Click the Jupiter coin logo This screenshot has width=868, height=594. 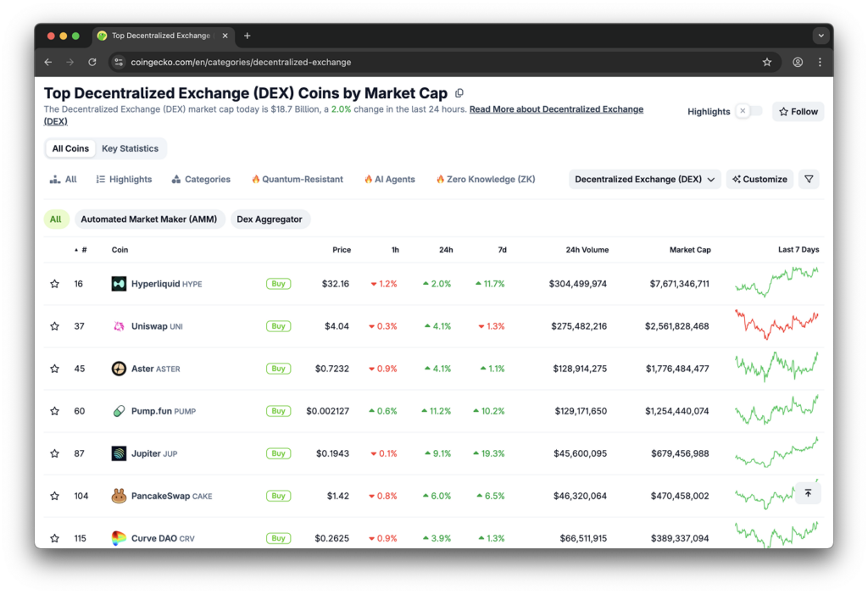click(119, 453)
